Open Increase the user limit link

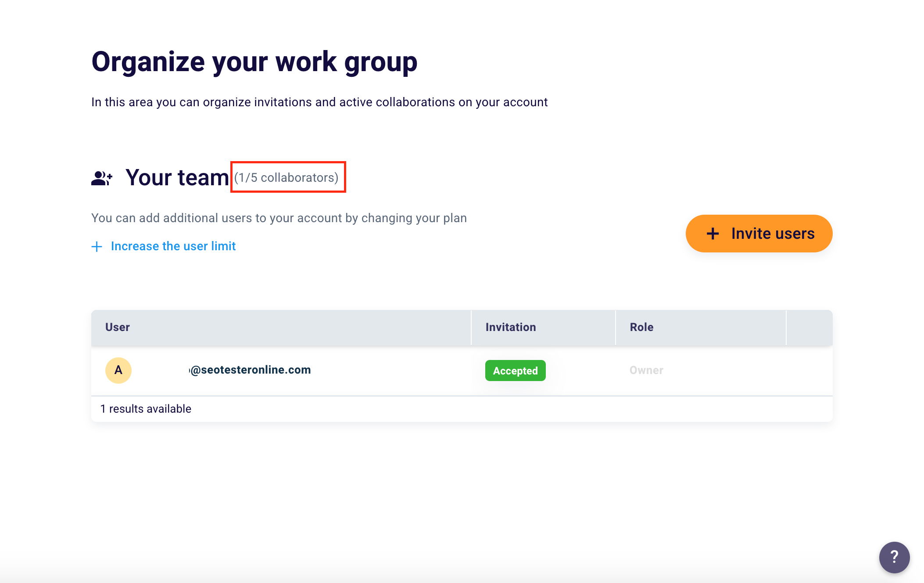pyautogui.click(x=173, y=246)
